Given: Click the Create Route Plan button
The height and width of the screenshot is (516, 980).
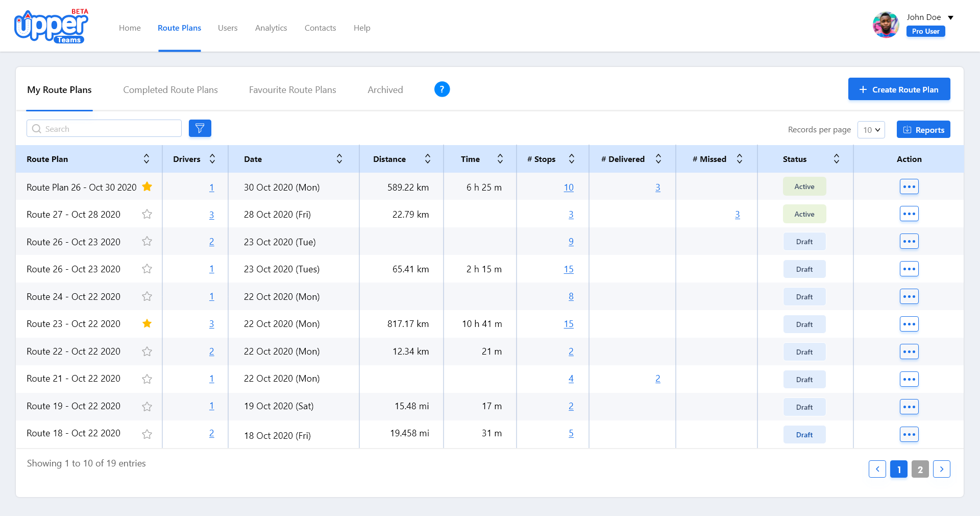Looking at the screenshot, I should click(x=899, y=89).
